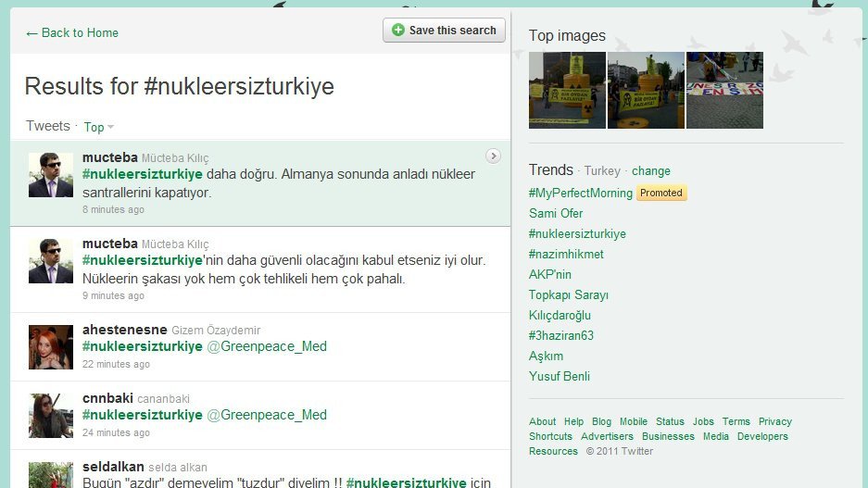Image resolution: width=868 pixels, height=488 pixels.
Task: Open the Advertisers footer link
Action: point(608,436)
